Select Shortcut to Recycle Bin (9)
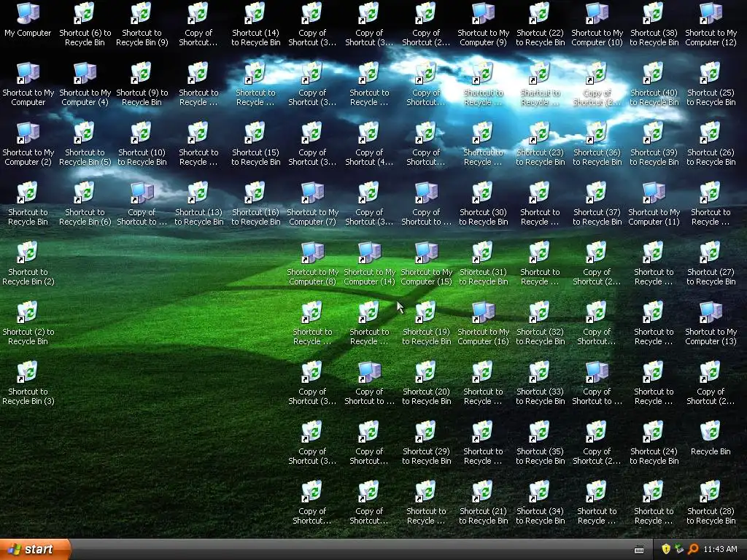 (x=142, y=25)
